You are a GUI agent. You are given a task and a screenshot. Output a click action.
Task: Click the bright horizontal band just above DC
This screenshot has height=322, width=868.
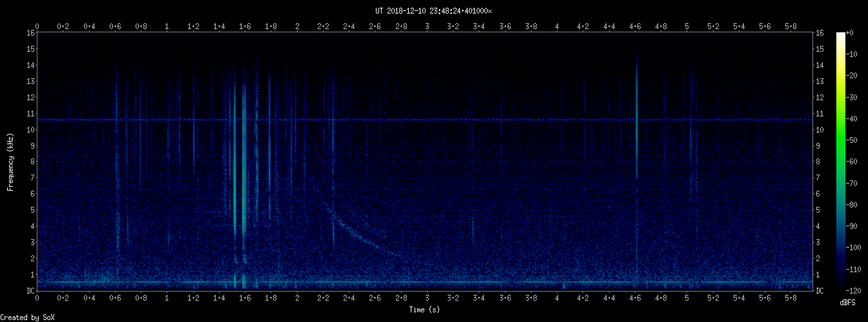click(x=452, y=282)
